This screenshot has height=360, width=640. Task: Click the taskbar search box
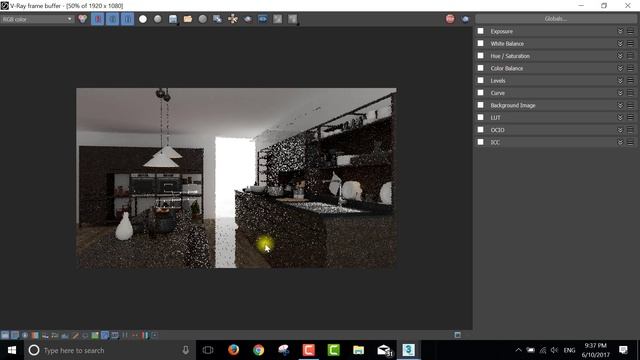coord(109,350)
